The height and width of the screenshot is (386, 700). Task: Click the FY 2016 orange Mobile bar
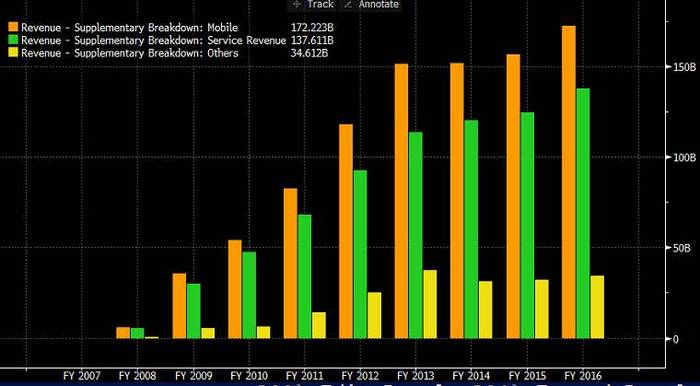[x=568, y=182]
